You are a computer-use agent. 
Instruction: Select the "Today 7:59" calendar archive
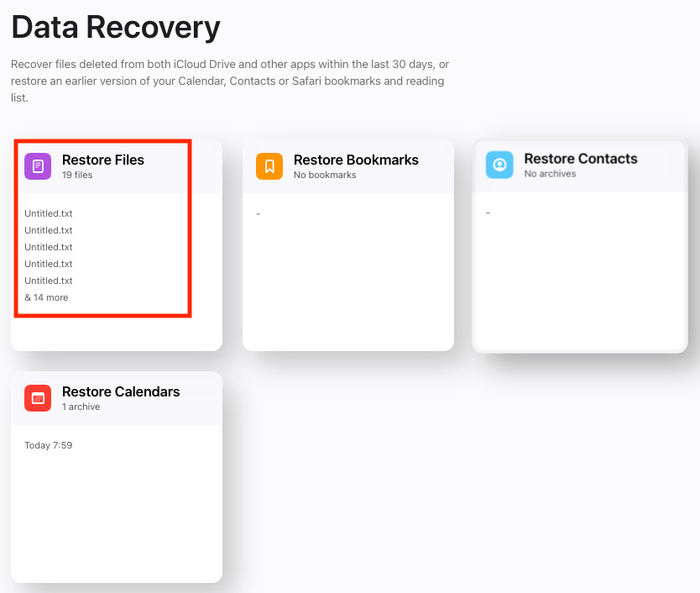tap(50, 444)
